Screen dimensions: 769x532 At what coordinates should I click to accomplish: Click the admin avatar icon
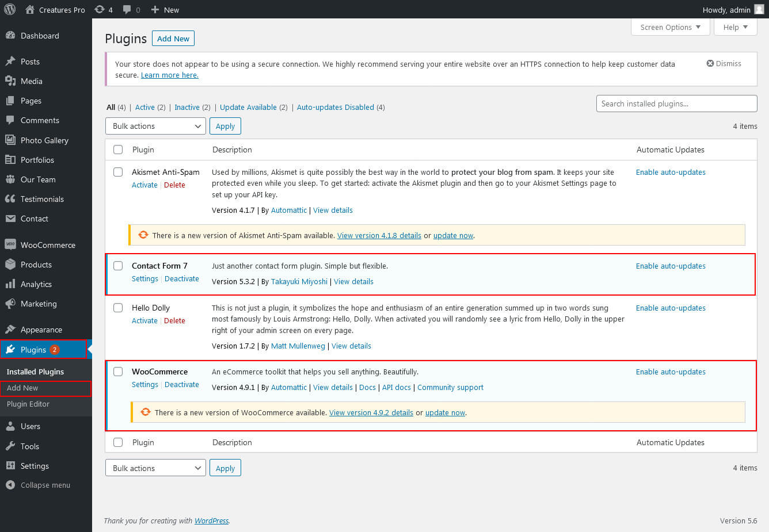pyautogui.click(x=759, y=9)
